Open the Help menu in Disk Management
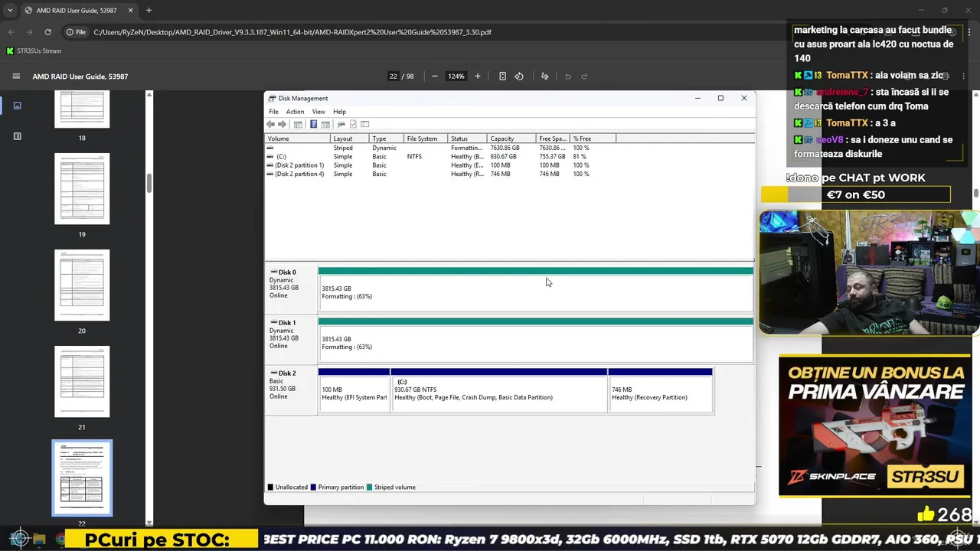This screenshot has width=980, height=551. (339, 112)
